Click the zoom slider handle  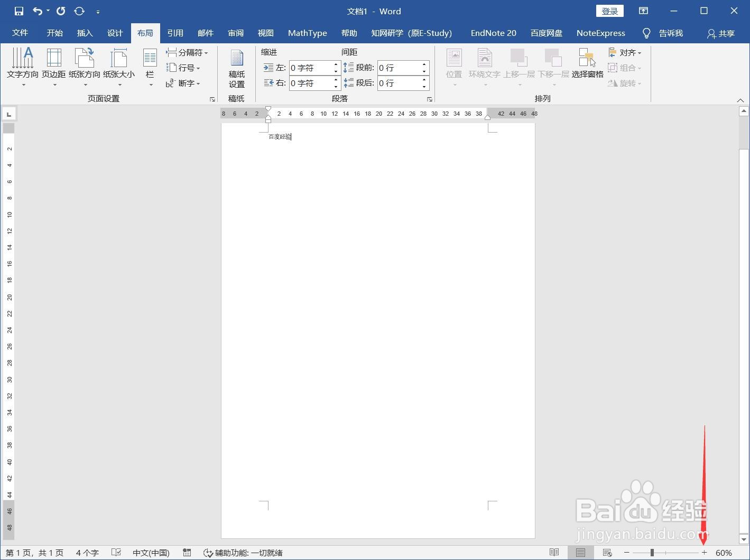(x=652, y=553)
